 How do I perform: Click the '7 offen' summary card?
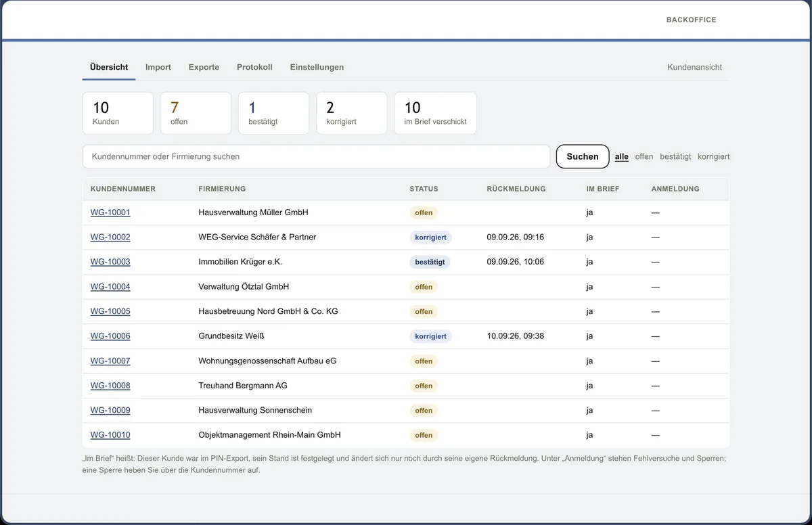[x=196, y=113]
